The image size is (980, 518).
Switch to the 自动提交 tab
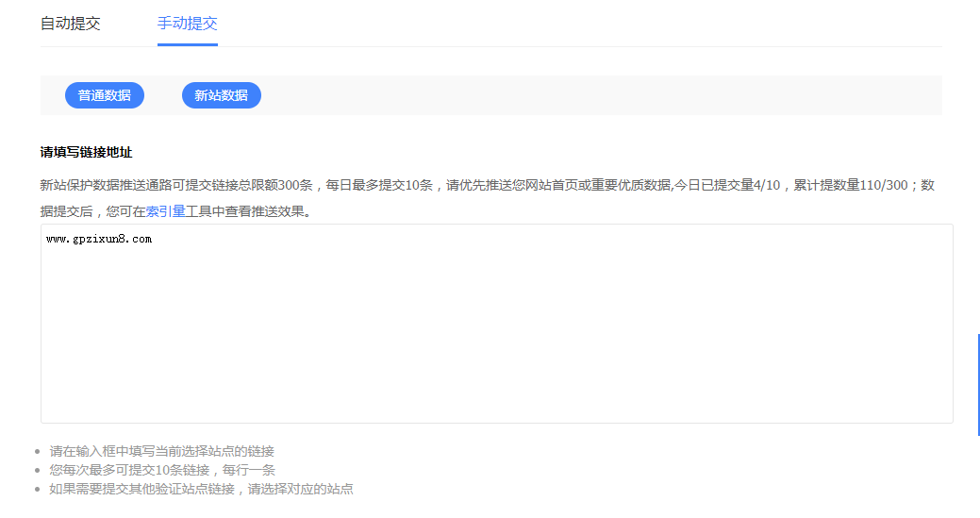(70, 24)
